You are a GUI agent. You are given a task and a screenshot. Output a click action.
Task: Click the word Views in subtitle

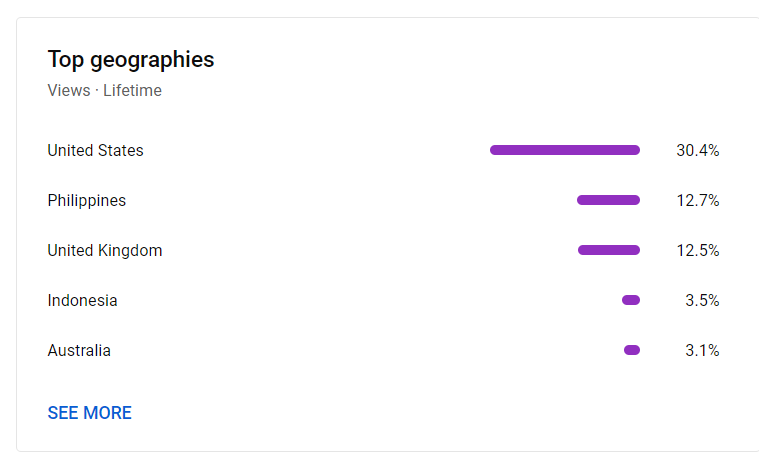coord(69,91)
